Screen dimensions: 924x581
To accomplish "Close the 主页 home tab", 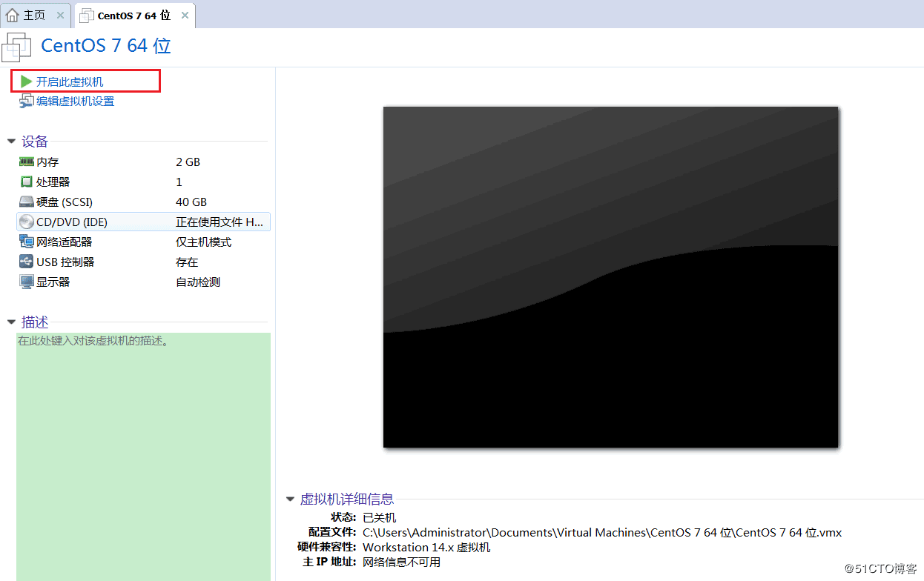I will click(60, 15).
